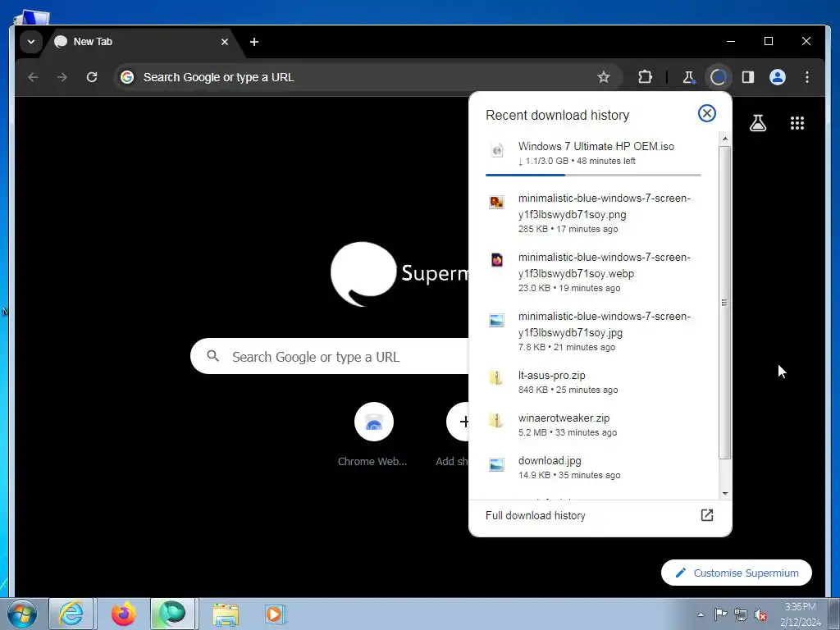Image resolution: width=840 pixels, height=630 pixels.
Task: Click the lt-asus-pro.zip archive icon
Action: (x=496, y=377)
